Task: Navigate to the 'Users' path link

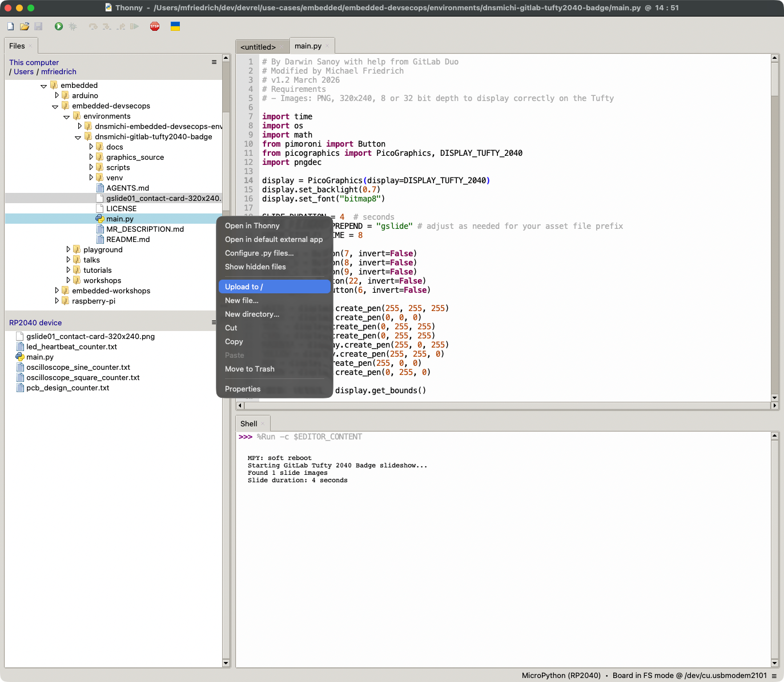Action: (24, 72)
